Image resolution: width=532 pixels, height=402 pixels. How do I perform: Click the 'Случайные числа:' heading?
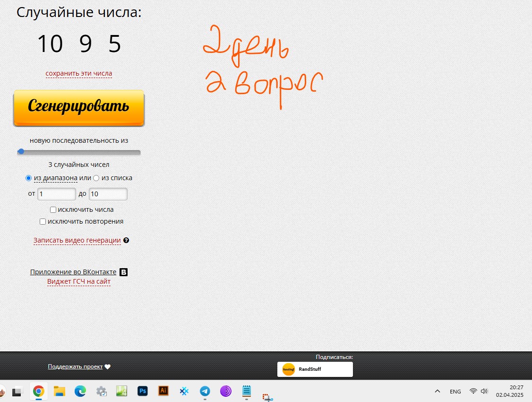click(x=79, y=13)
